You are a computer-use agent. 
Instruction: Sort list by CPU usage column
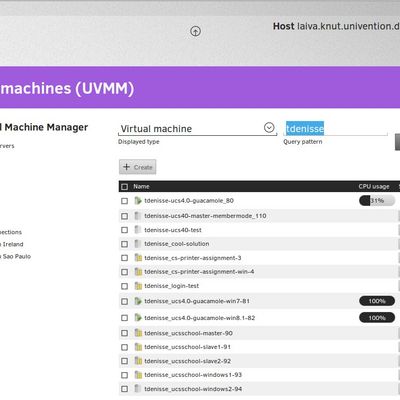coord(374,186)
